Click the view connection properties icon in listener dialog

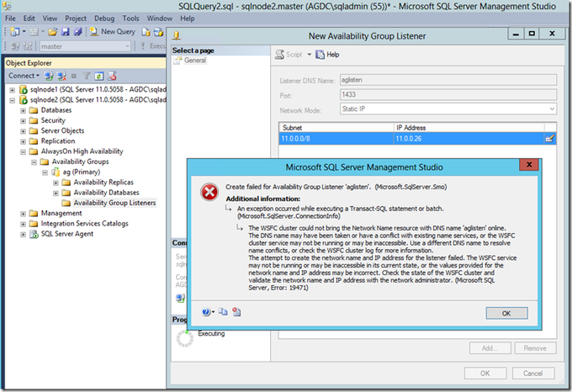point(180,299)
